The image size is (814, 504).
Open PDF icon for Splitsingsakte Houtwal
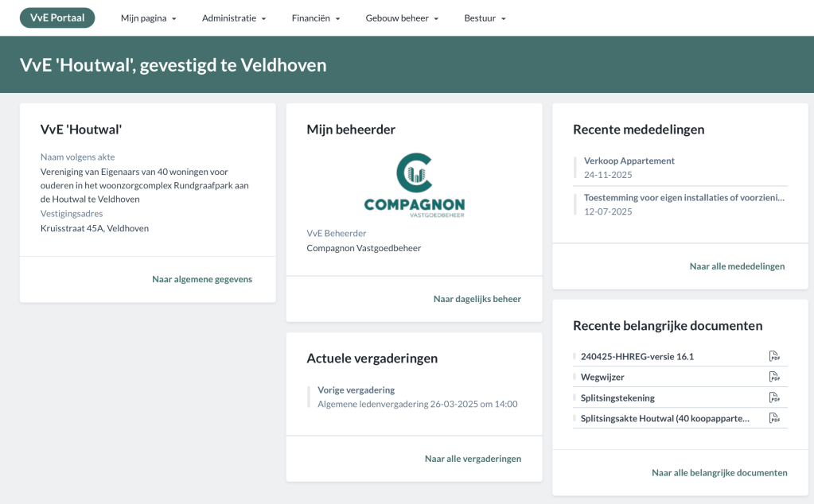[x=773, y=418]
